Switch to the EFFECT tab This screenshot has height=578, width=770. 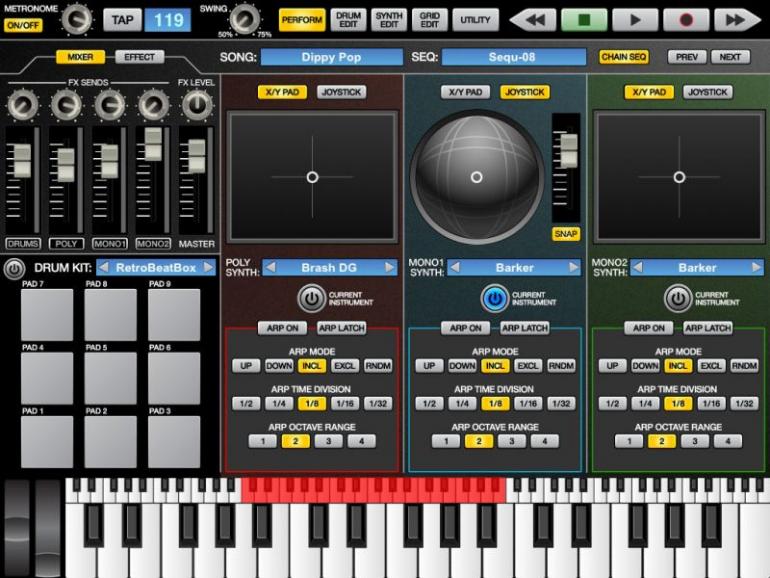pyautogui.click(x=139, y=57)
